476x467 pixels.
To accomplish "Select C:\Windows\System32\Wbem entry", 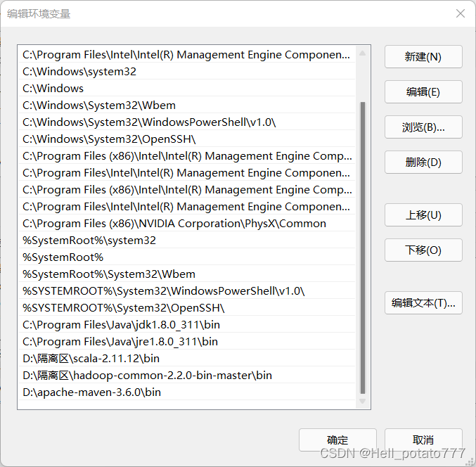I will (x=186, y=105).
